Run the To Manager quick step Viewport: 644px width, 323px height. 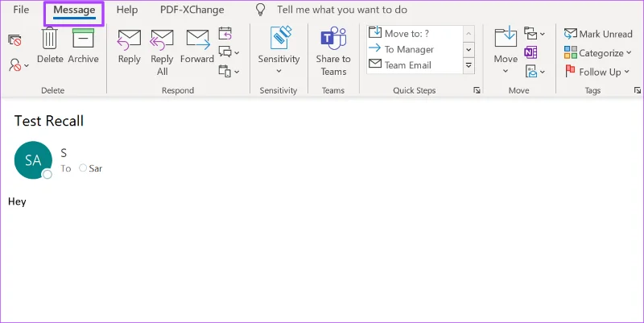(415, 49)
